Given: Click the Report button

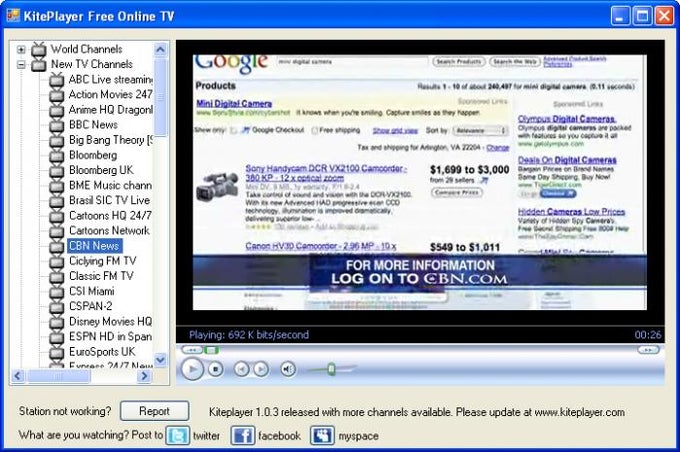Looking at the screenshot, I should coord(154,411).
